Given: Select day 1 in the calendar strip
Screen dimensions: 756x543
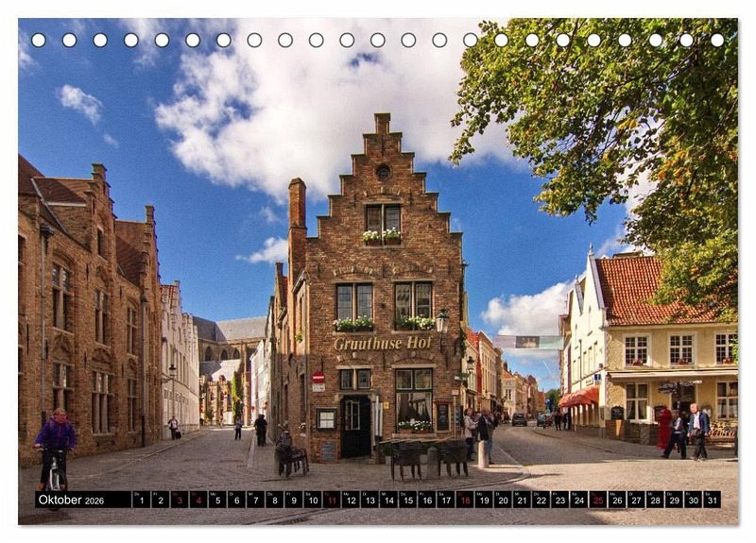Looking at the screenshot, I should [141, 501].
